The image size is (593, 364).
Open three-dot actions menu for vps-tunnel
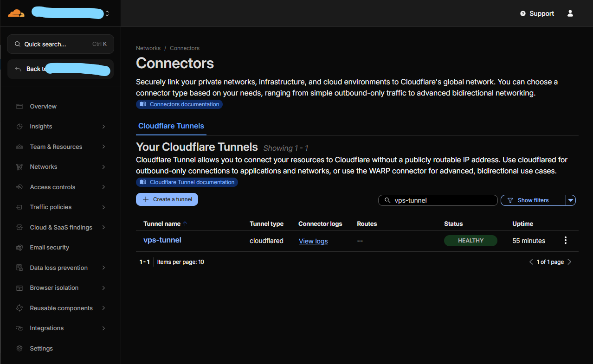coord(565,240)
